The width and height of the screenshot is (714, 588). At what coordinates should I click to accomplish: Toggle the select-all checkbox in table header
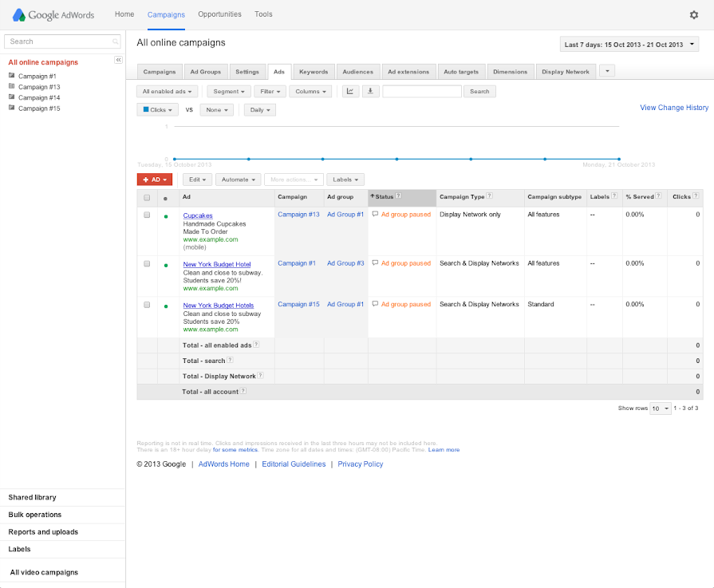[x=147, y=198]
